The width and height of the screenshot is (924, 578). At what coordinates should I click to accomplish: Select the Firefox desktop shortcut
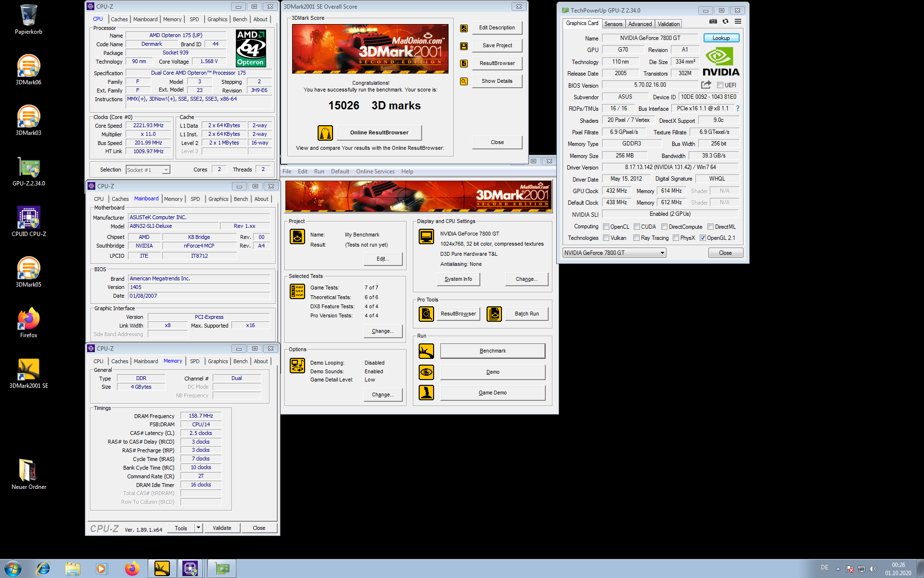coord(28,323)
